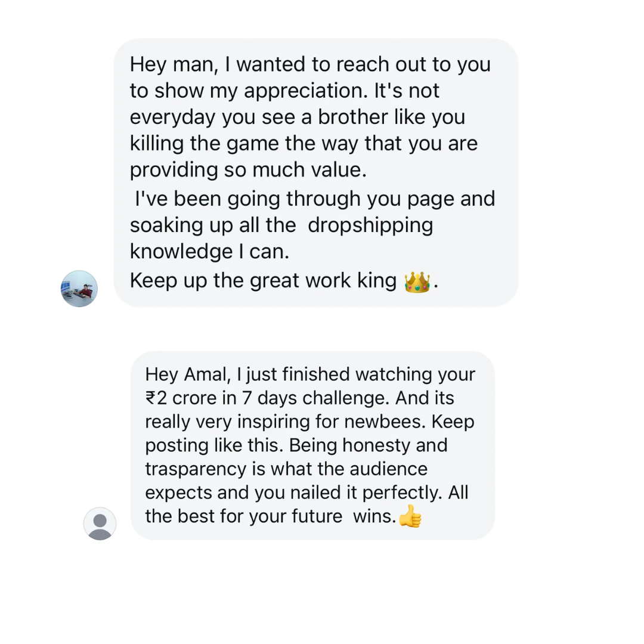This screenshot has height=644, width=644.
Task: Click the word "dropshipping" in first message
Action: pos(370,225)
